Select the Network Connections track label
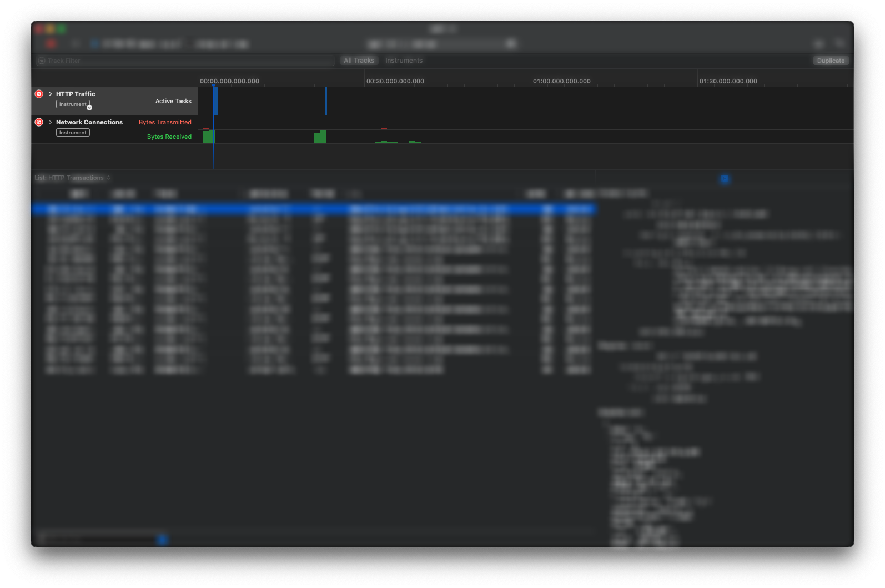The width and height of the screenshot is (885, 588). point(89,122)
